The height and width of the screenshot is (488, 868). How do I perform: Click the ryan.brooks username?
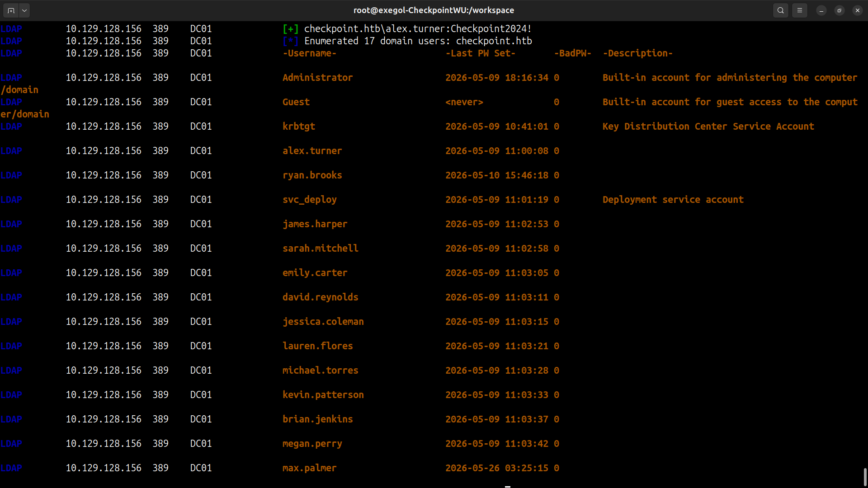(x=312, y=175)
